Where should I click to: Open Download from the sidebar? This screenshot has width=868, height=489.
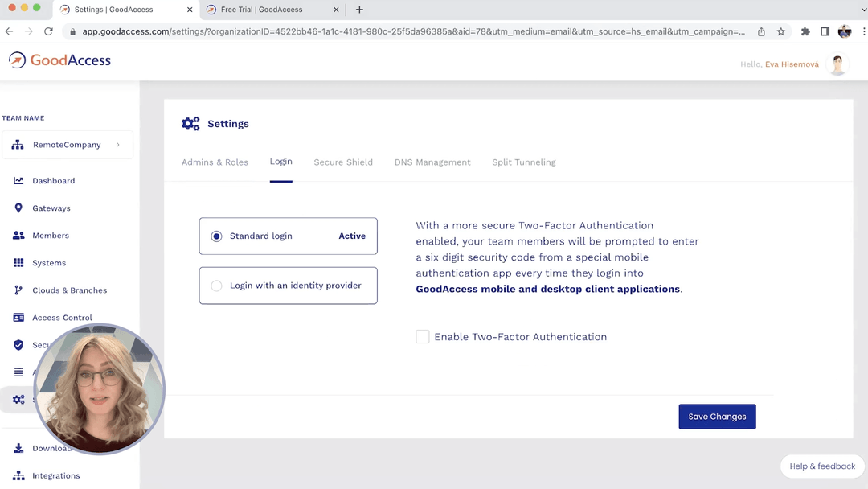[52, 448]
